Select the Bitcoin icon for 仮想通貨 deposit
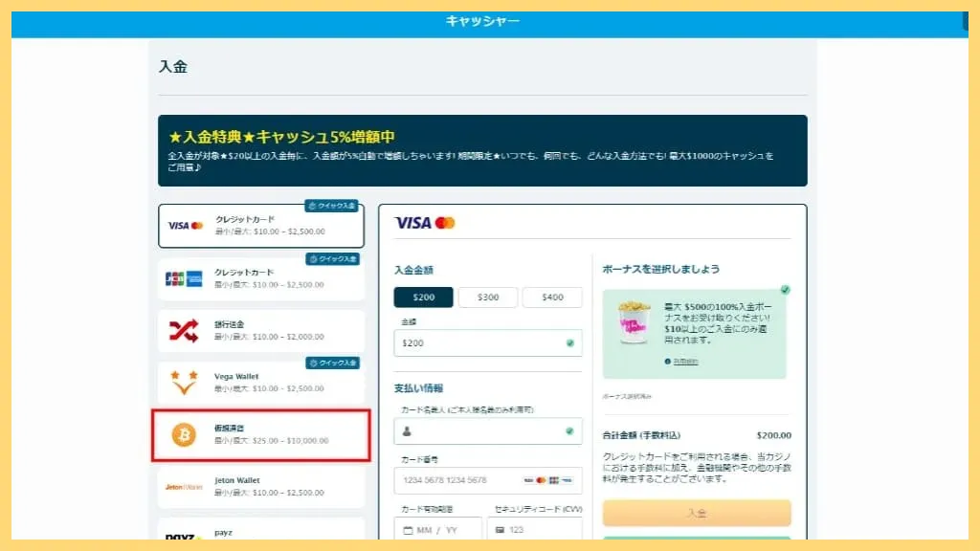Image resolution: width=980 pixels, height=551 pixels. pos(182,435)
